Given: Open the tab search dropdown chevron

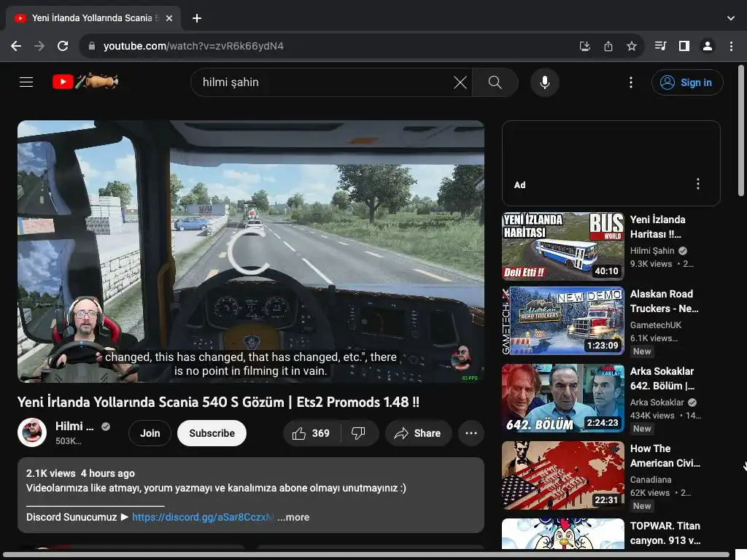Looking at the screenshot, I should 731,18.
